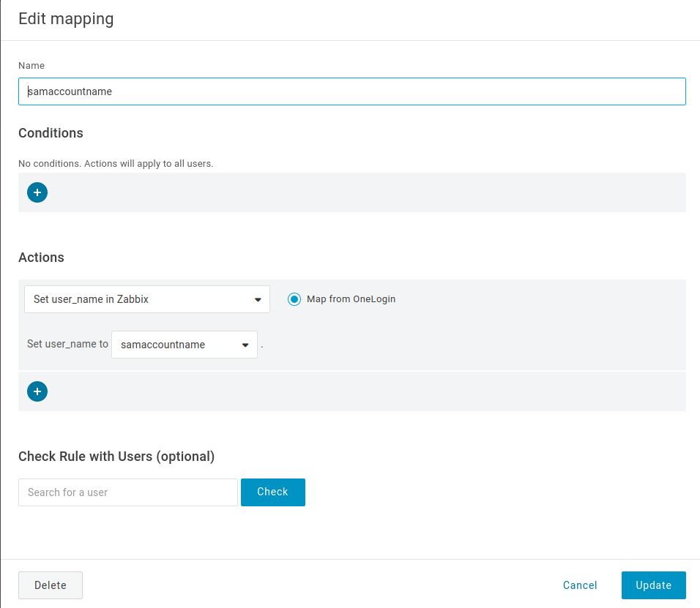
Task: Click the 'Search for a user' field
Action: point(128,492)
